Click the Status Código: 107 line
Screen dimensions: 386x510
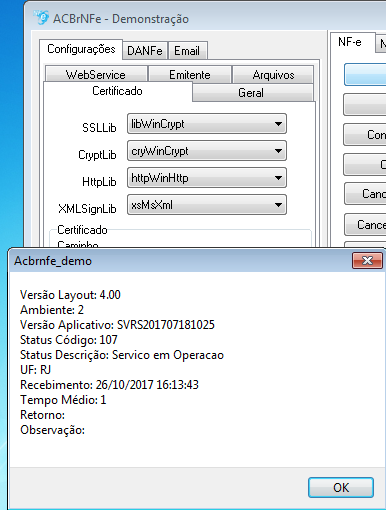[x=69, y=340]
